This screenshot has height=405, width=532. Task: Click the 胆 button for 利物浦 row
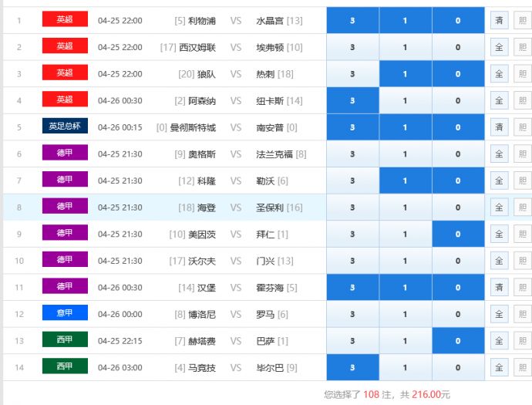[x=523, y=20]
